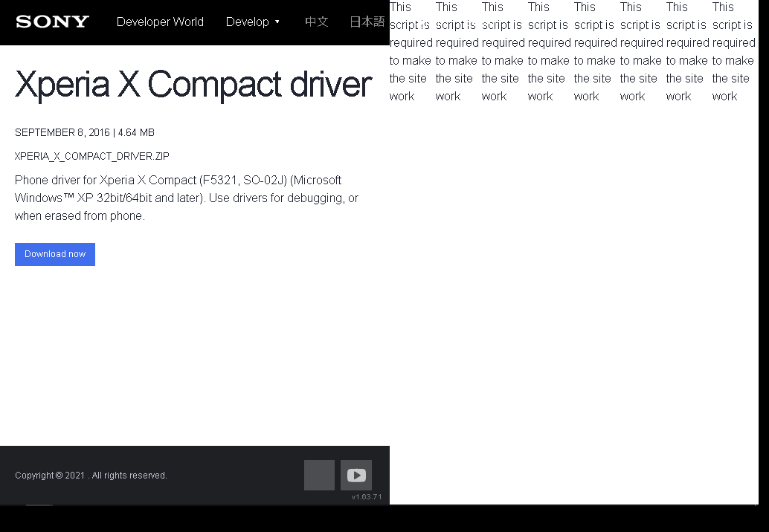
Task: Switch language to 中文
Action: point(316,22)
